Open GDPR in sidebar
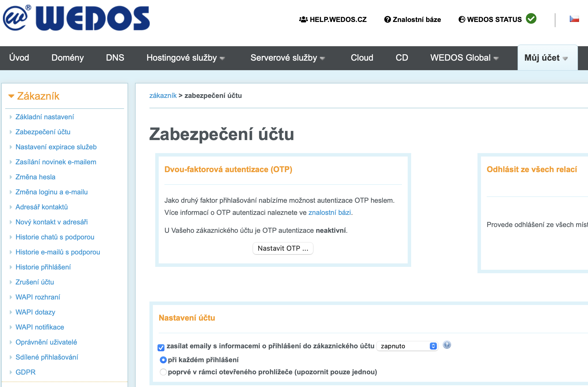Viewport: 588px width, 387px height. 25,372
